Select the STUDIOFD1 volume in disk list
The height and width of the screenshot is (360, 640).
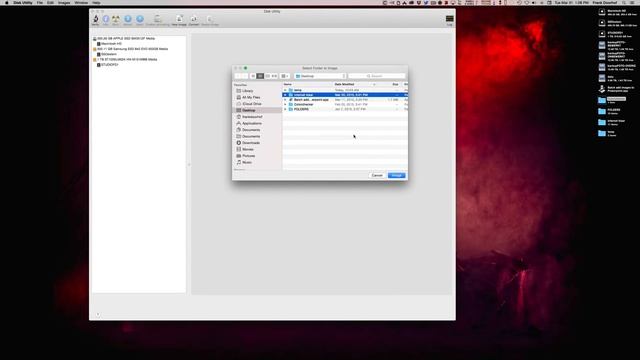(107, 65)
